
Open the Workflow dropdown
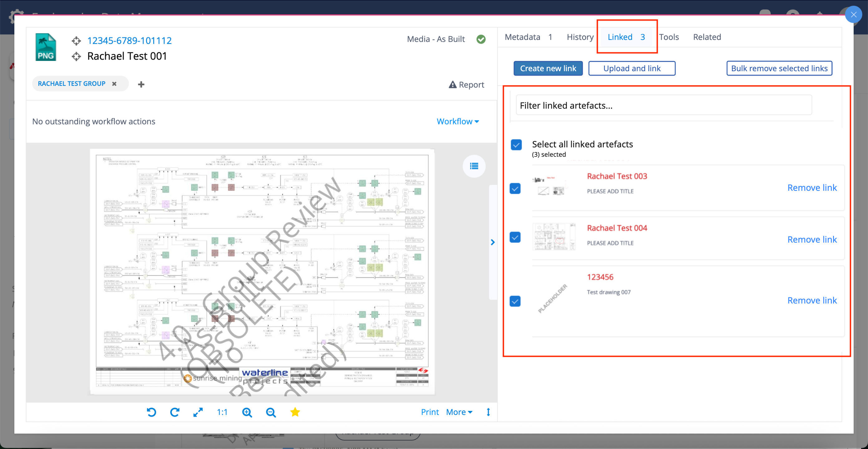pyautogui.click(x=457, y=121)
